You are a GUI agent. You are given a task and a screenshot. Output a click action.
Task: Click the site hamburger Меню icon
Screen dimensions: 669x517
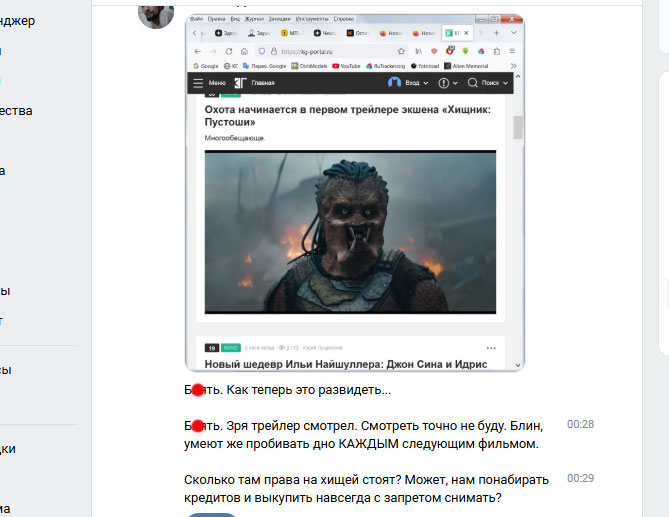click(198, 83)
